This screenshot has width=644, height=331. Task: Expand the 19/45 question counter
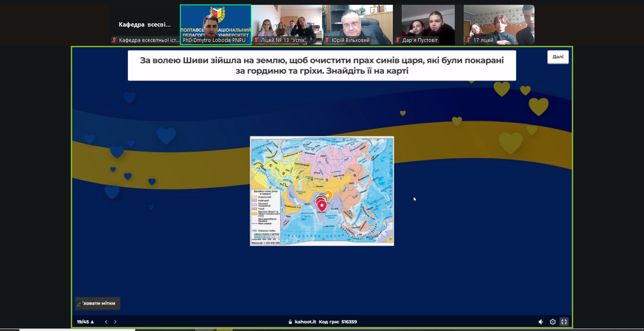click(x=85, y=322)
